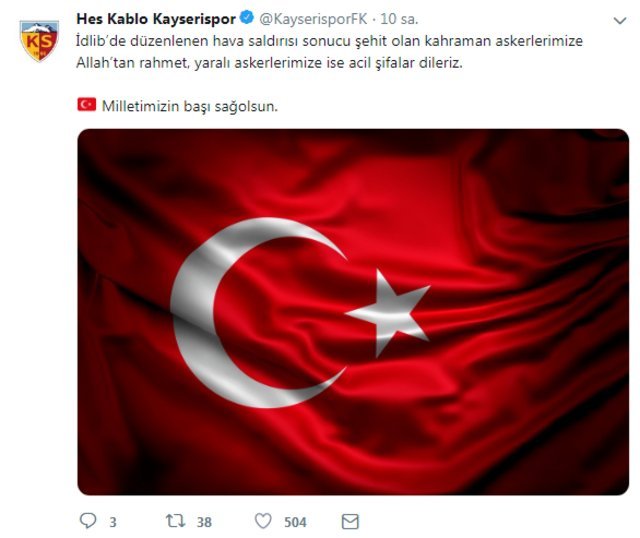Like the tweet with the heart icon
Screen dimensions: 640x538
[x=263, y=521]
